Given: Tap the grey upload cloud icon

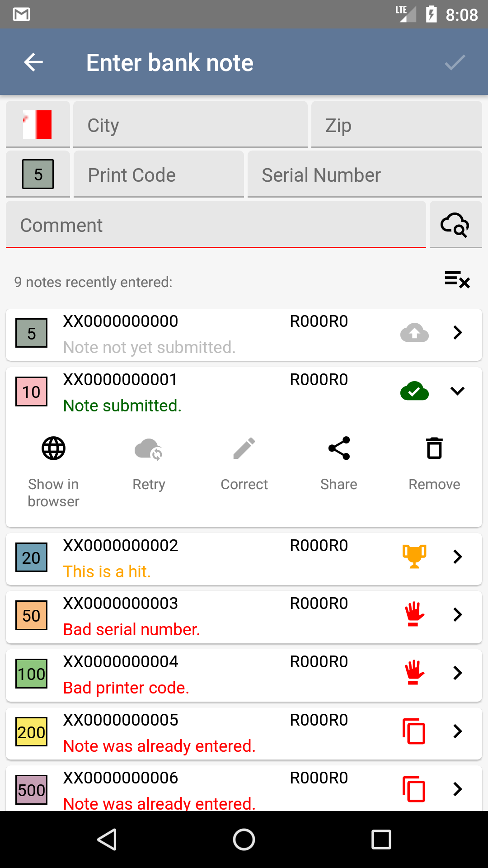Looking at the screenshot, I should click(414, 333).
